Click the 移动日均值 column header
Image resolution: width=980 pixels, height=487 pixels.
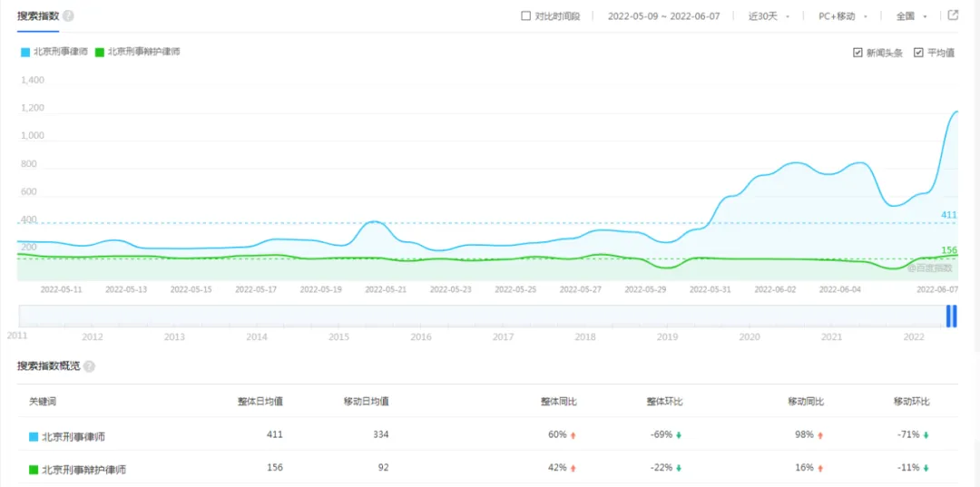pos(367,402)
